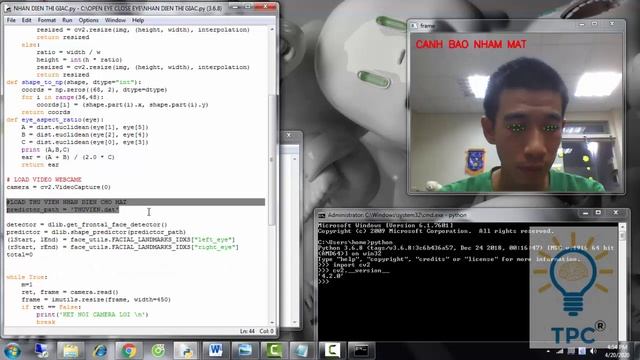
Task: Click 'ear = (A + B) / (2.0 * C)' line
Action: coord(68,157)
